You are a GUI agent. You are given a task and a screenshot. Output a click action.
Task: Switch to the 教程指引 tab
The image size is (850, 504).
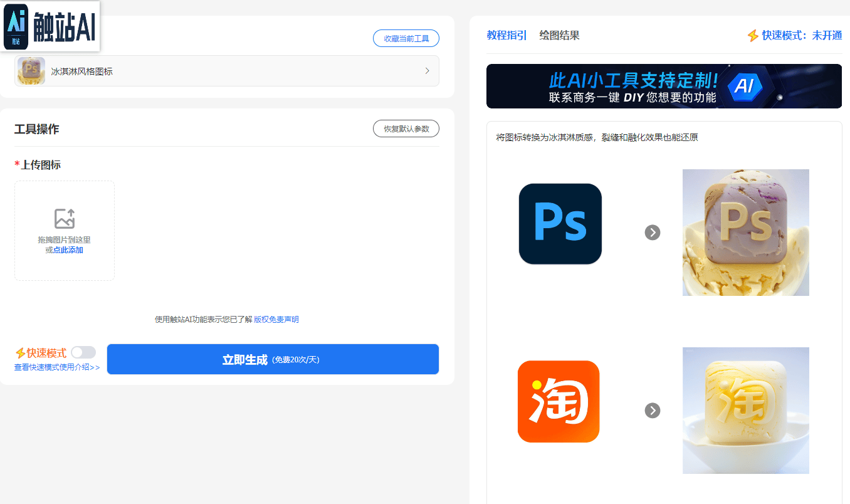point(507,35)
